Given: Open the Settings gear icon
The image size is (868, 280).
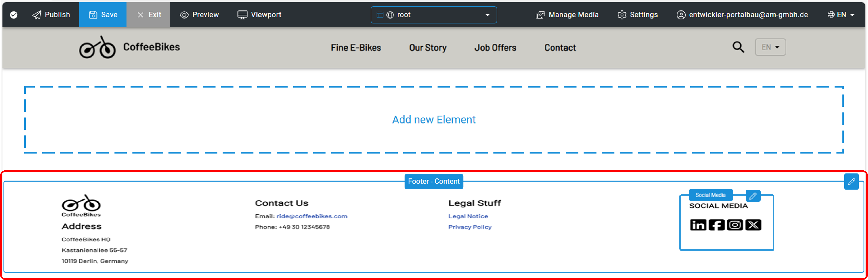Looking at the screenshot, I should pos(622,15).
